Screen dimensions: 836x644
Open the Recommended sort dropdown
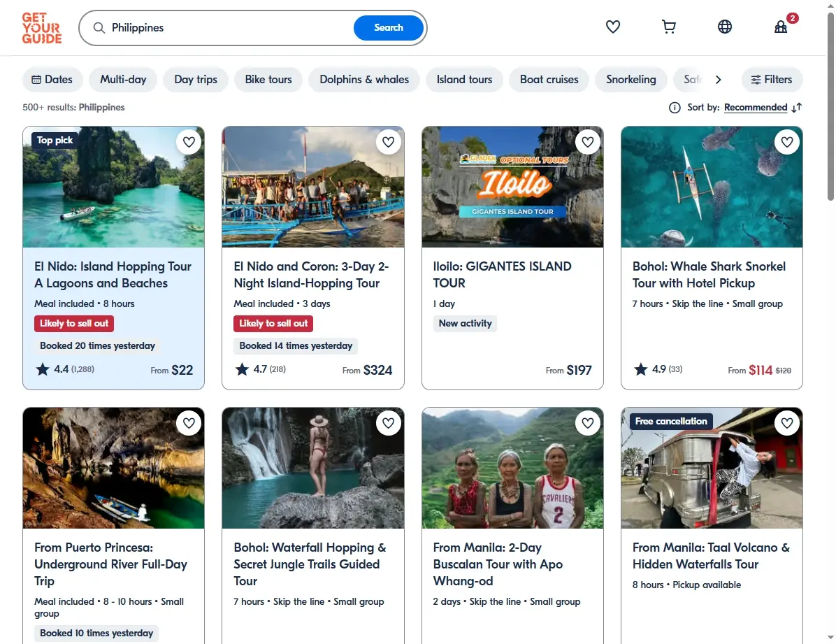pos(756,107)
